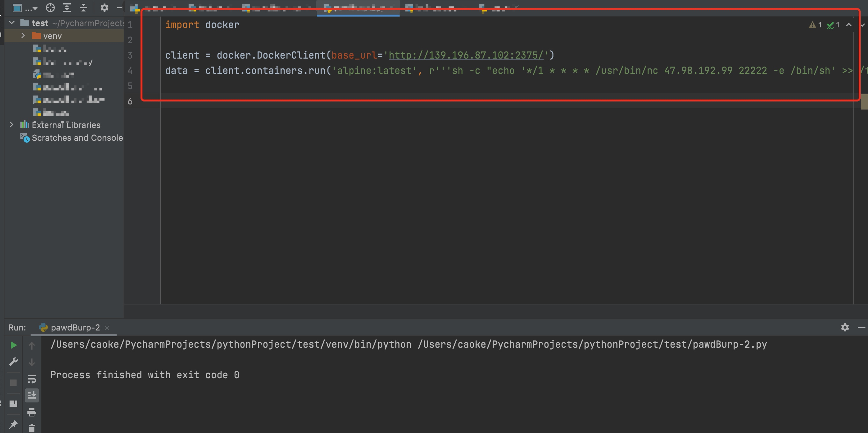The height and width of the screenshot is (433, 868).
Task: Select the project tool window gear icon
Action: (105, 8)
